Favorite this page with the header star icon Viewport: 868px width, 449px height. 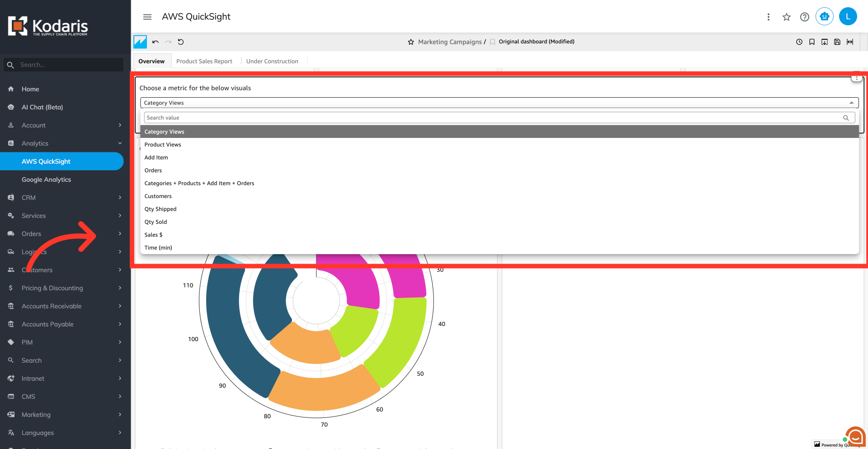coord(787,17)
